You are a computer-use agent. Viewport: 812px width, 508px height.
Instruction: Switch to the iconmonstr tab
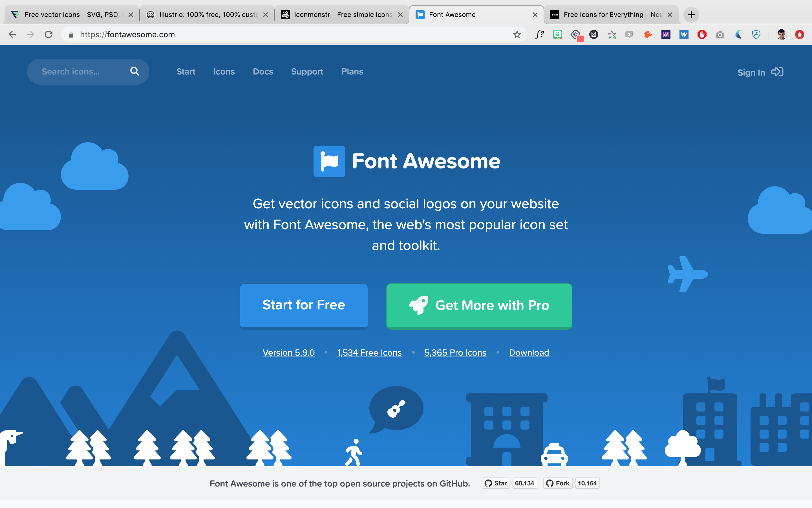342,15
